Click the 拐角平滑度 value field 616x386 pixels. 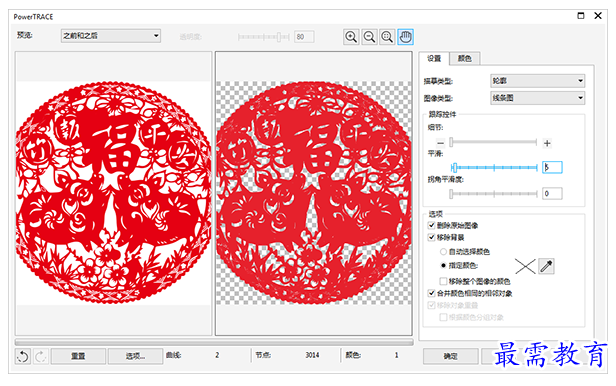coord(552,194)
